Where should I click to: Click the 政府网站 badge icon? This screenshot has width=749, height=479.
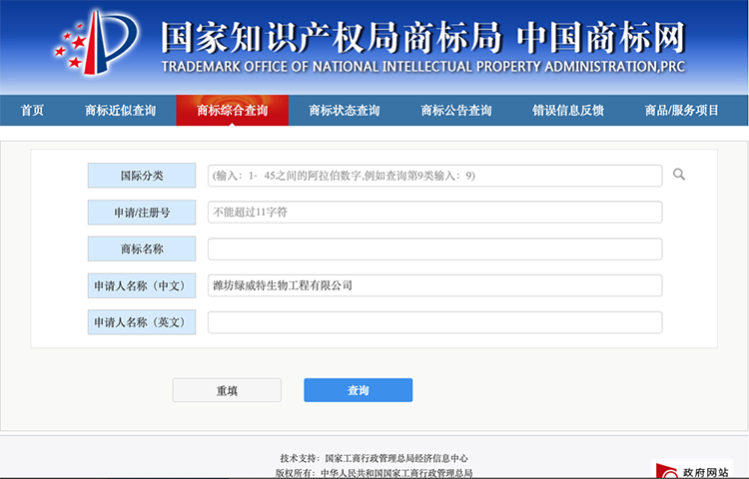692,470
